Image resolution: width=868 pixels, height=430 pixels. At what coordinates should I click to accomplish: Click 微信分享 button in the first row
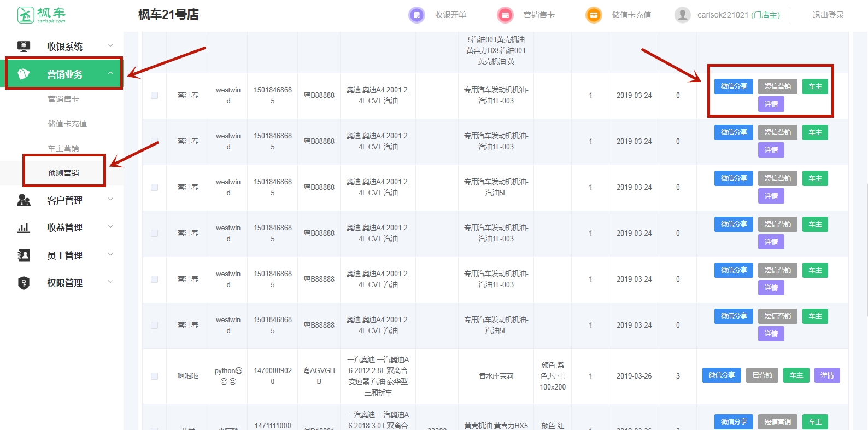coord(734,86)
